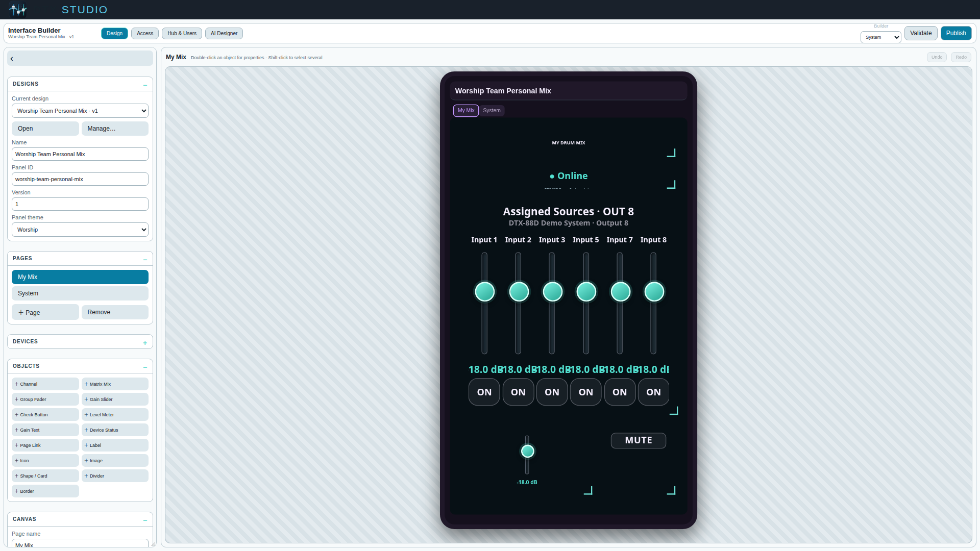Image resolution: width=980 pixels, height=551 pixels.
Task: Collapse the Objects panel section
Action: tap(145, 366)
